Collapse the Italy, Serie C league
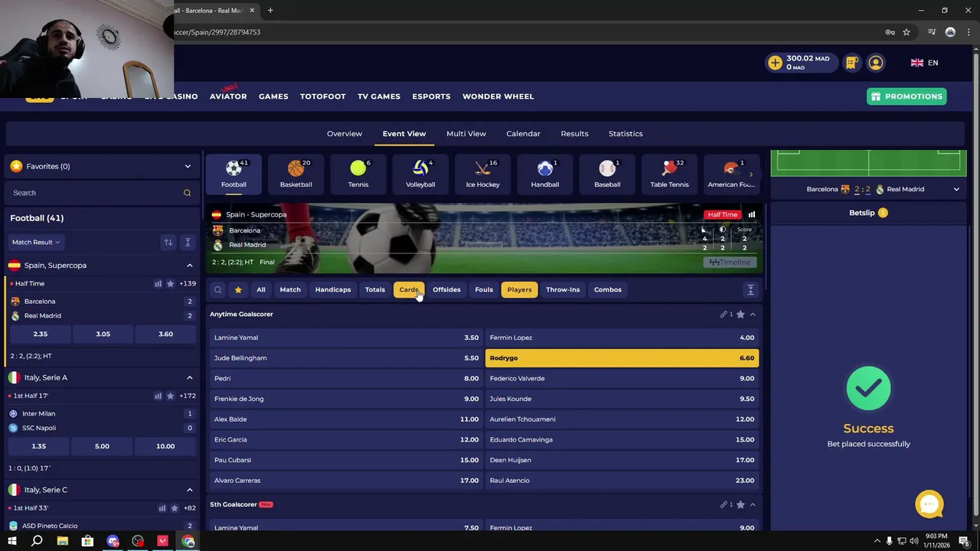 pos(190,490)
